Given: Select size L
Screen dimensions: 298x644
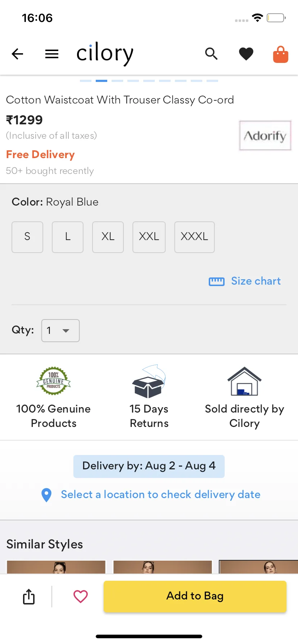Looking at the screenshot, I should coord(68,237).
